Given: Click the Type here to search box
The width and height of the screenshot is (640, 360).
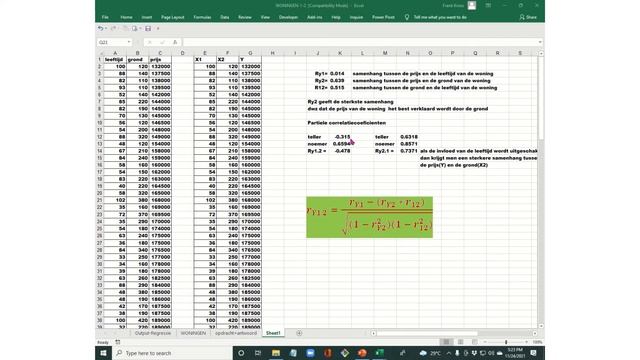Looking at the screenshot, I should click(171, 353).
